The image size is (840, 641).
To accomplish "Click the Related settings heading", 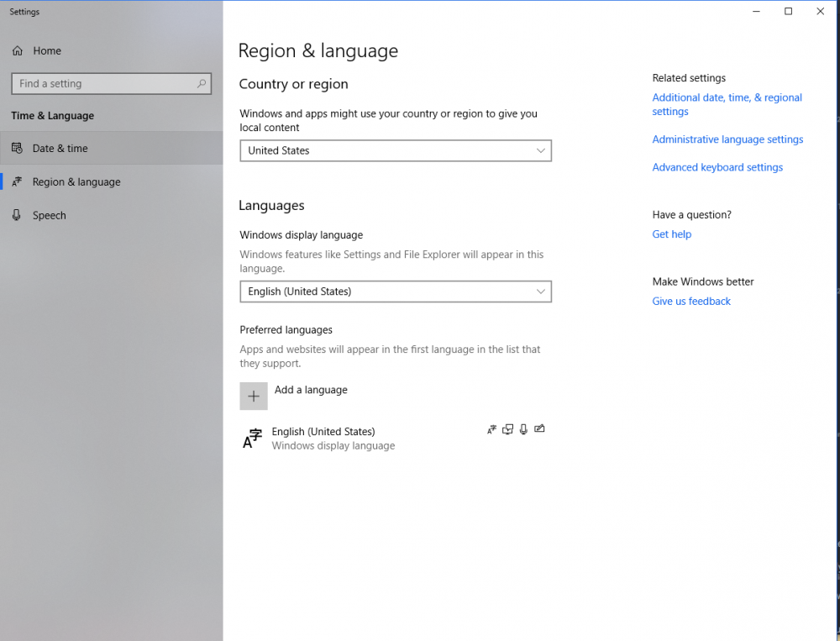I will tap(689, 78).
